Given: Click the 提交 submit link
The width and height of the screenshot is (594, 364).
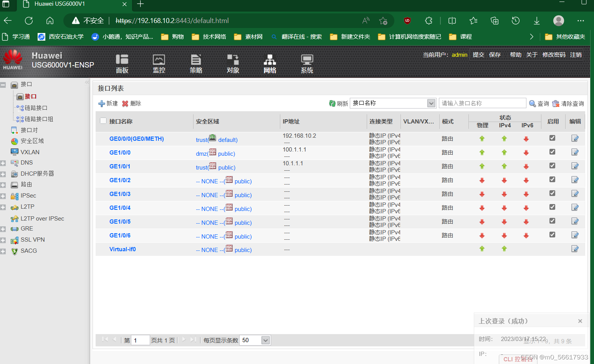Looking at the screenshot, I should [x=478, y=55].
